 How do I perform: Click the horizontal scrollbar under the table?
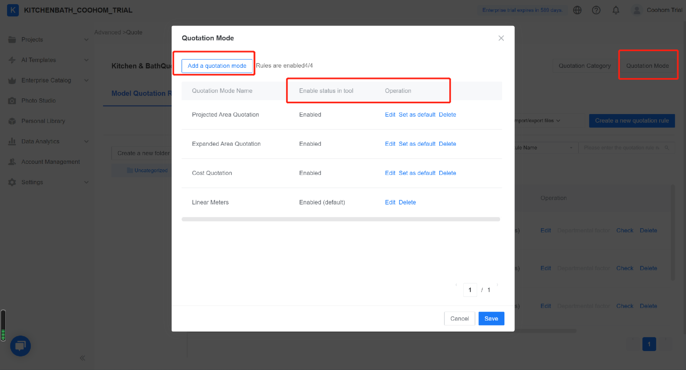click(x=341, y=219)
